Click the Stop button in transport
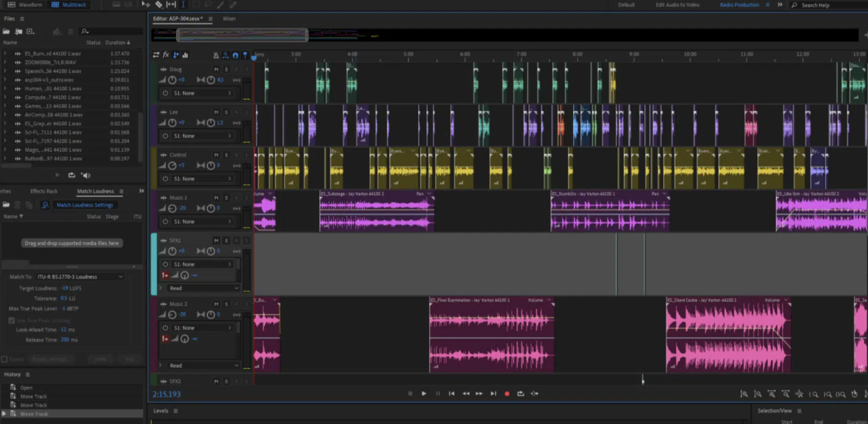 [x=410, y=393]
